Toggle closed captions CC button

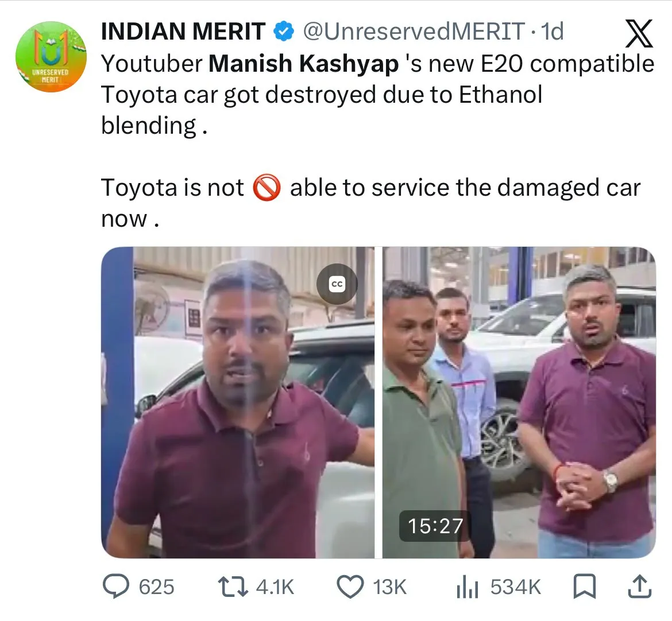pyautogui.click(x=337, y=284)
